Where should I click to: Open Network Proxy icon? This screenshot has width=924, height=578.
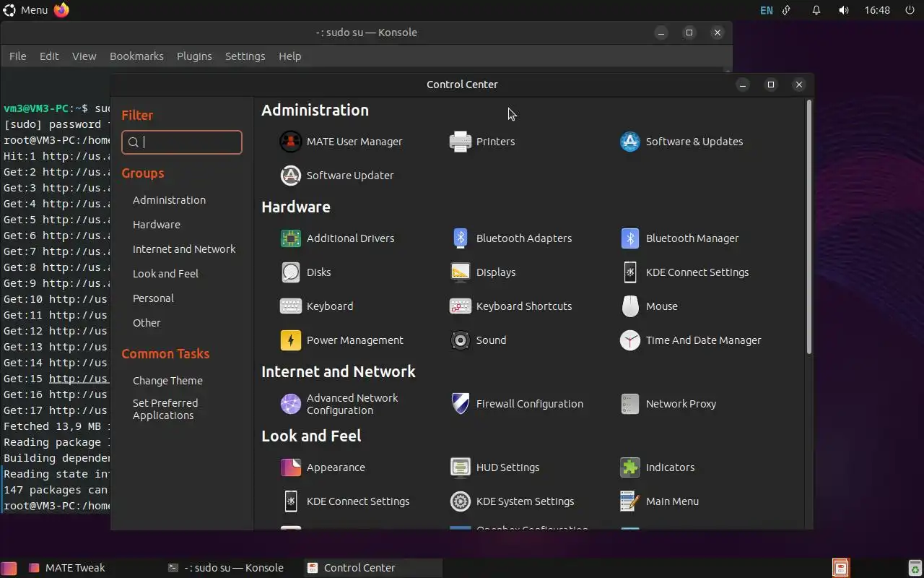(x=629, y=404)
